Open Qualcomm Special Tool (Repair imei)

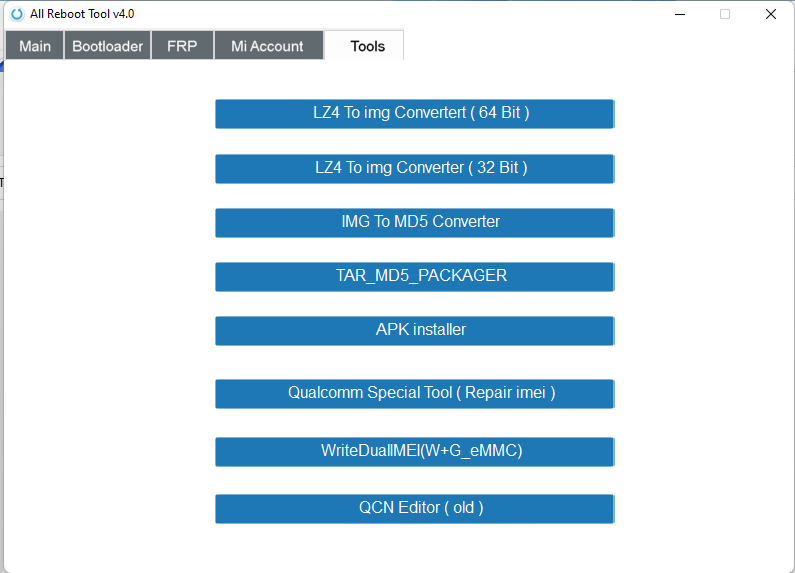click(x=414, y=393)
